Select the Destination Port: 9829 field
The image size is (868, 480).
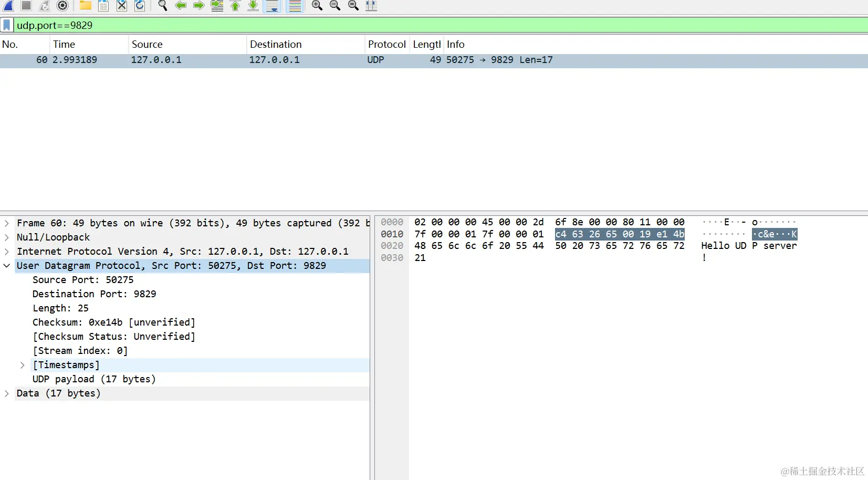tap(95, 294)
